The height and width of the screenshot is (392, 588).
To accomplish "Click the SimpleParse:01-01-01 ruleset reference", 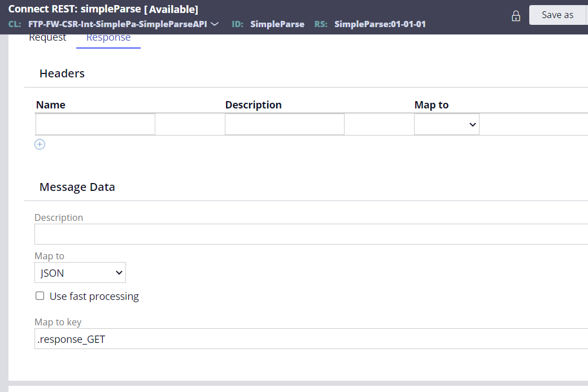I will [x=380, y=24].
